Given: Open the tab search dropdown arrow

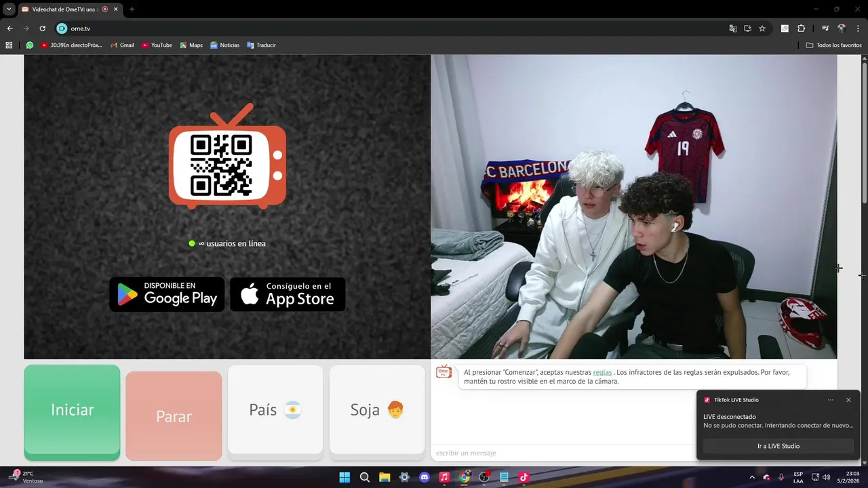Looking at the screenshot, I should coord(9,9).
